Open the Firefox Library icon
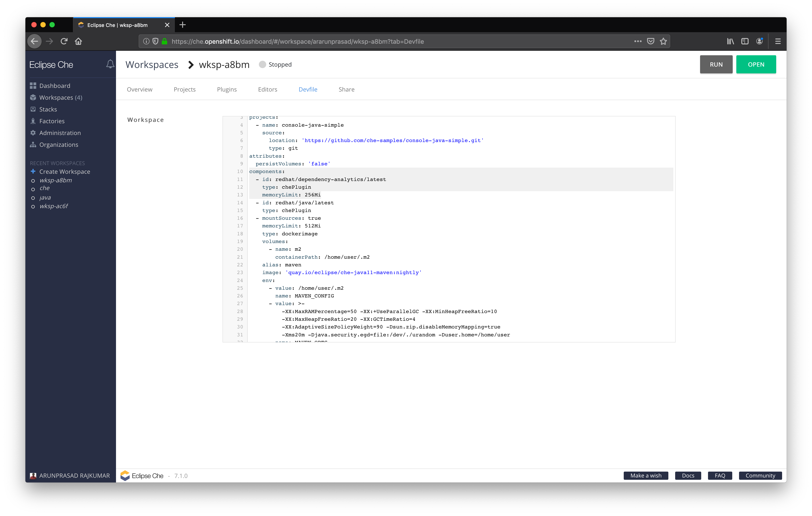This screenshot has height=516, width=812. click(730, 41)
